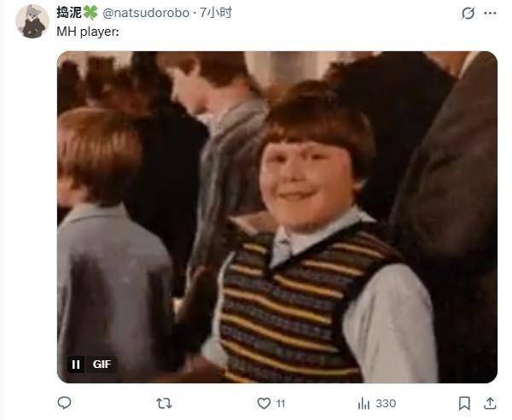Viewport: 512px width, 420px height.
Task: Like the post with the heart icon
Action: [x=264, y=403]
